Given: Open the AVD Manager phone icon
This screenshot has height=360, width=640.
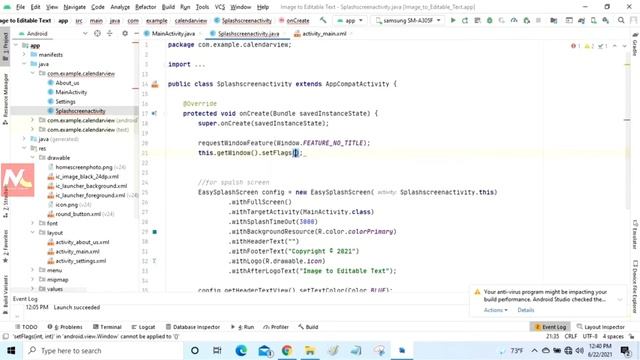Looking at the screenshot, I should coord(593,20).
